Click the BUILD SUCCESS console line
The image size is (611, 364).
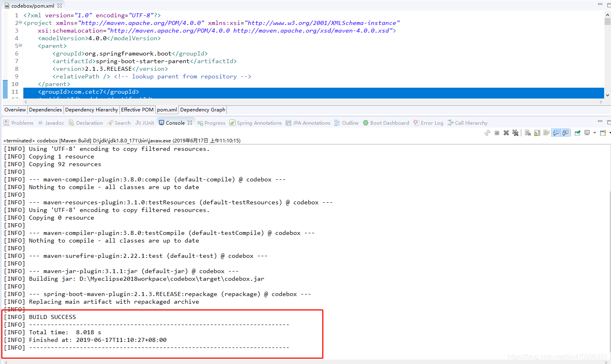tap(52, 317)
